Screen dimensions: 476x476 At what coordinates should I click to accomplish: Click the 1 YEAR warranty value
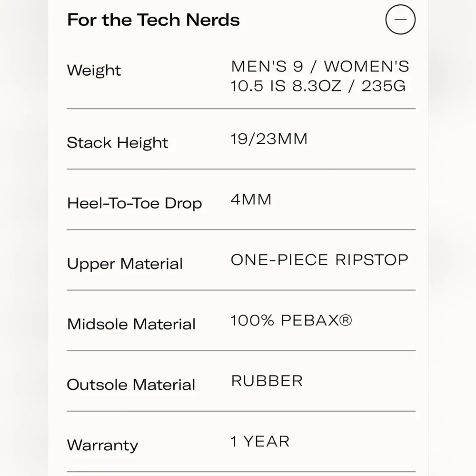tap(260, 441)
